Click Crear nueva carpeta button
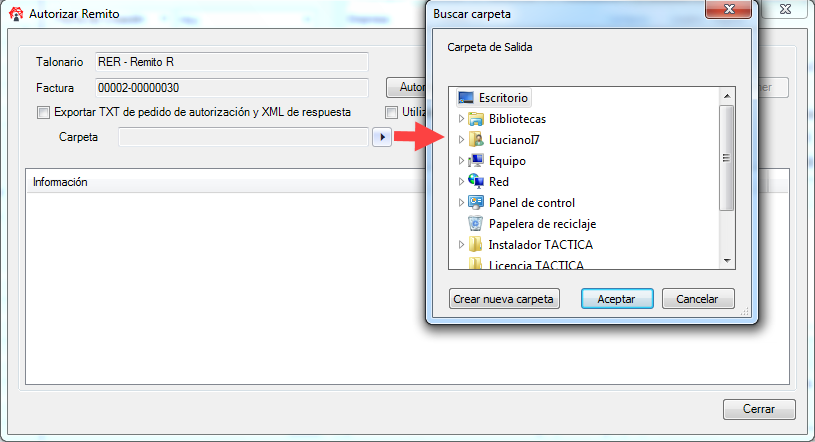The height and width of the screenshot is (442, 815). coord(504,299)
